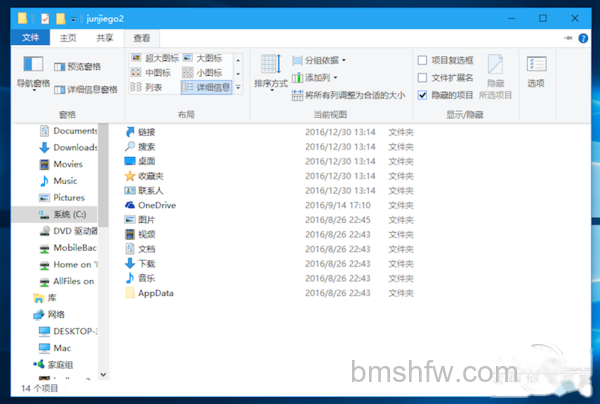The width and height of the screenshot is (600, 404).
Task: Click the new folder icon in title bar
Action: coord(60,18)
